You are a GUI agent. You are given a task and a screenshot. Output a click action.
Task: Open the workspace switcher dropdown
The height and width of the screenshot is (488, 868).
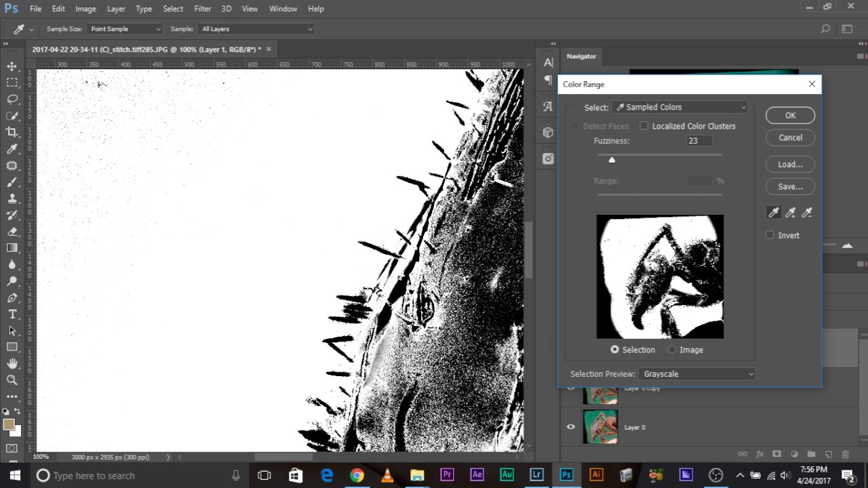847,29
